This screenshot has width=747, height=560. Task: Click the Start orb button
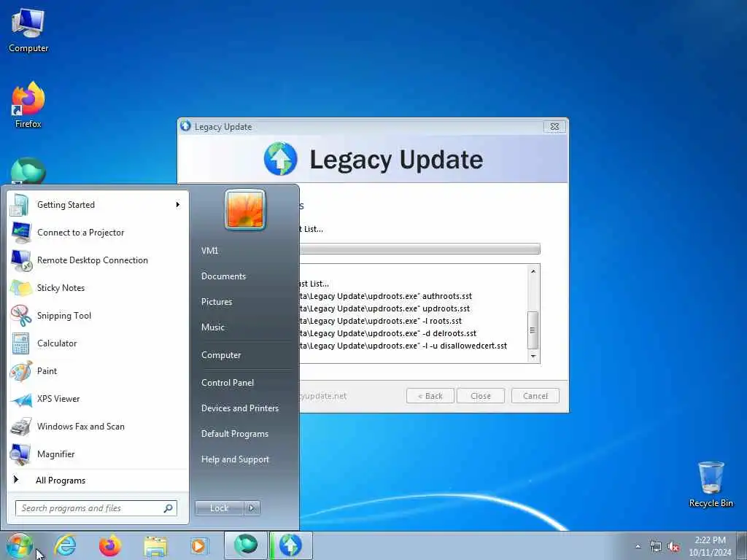click(19, 545)
